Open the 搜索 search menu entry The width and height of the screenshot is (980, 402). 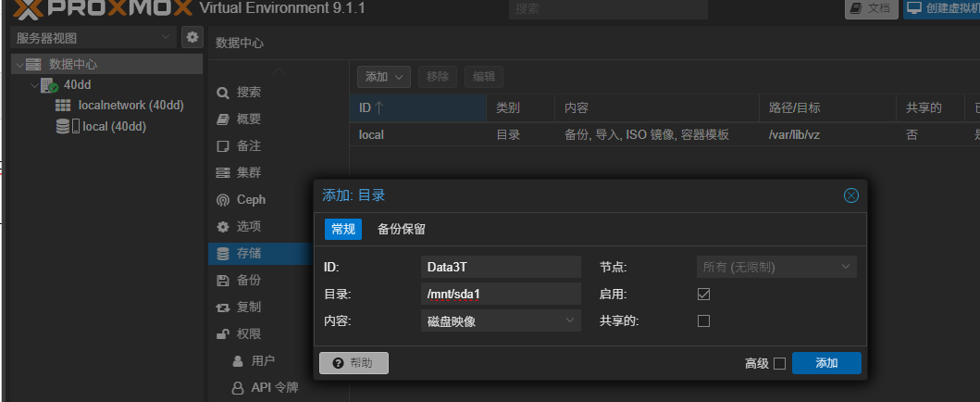click(248, 93)
